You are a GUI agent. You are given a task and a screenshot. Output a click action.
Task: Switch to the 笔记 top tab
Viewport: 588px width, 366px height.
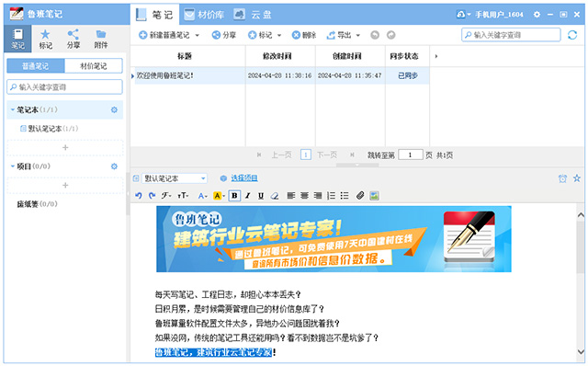pos(155,15)
